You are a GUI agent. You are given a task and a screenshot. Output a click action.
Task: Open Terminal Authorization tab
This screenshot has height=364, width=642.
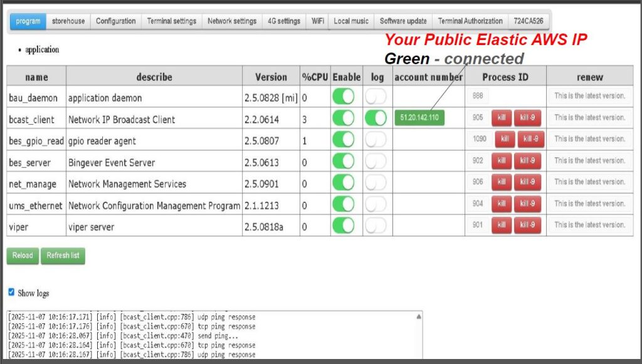(x=470, y=21)
